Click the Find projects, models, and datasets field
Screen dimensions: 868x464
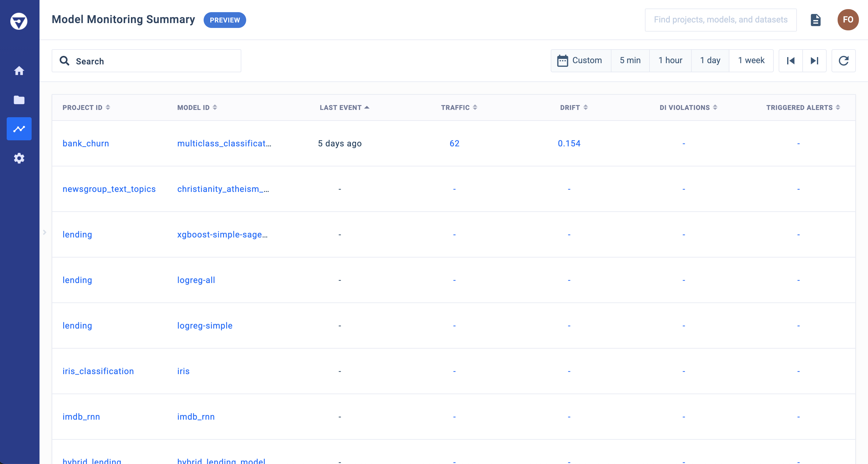(x=720, y=20)
